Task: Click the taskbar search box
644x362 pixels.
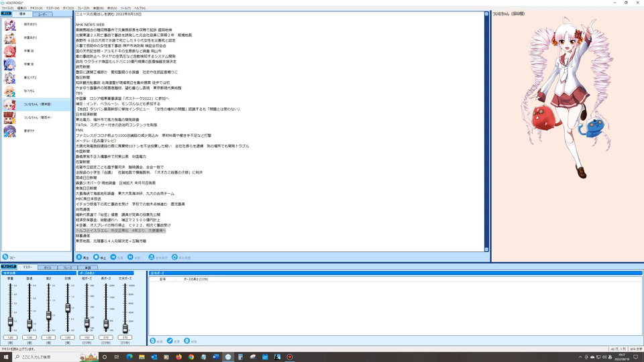Action: click(54, 357)
